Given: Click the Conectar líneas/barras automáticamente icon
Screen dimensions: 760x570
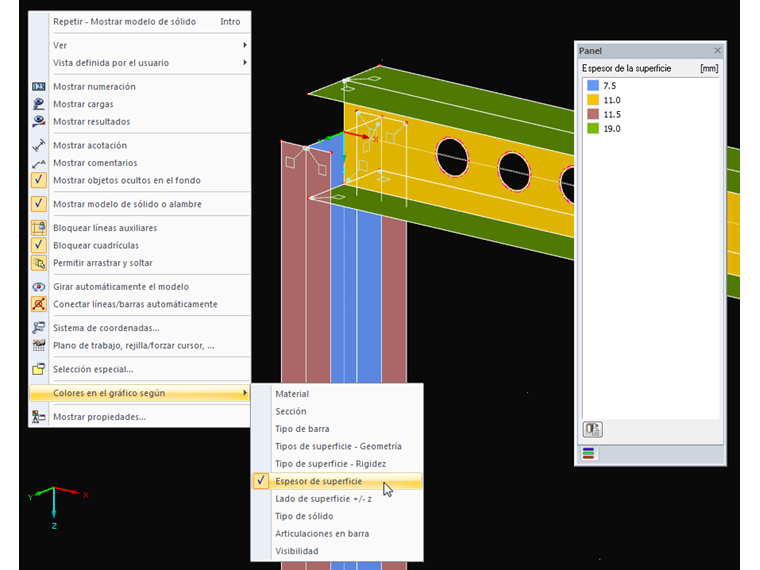Looking at the screenshot, I should tap(39, 304).
